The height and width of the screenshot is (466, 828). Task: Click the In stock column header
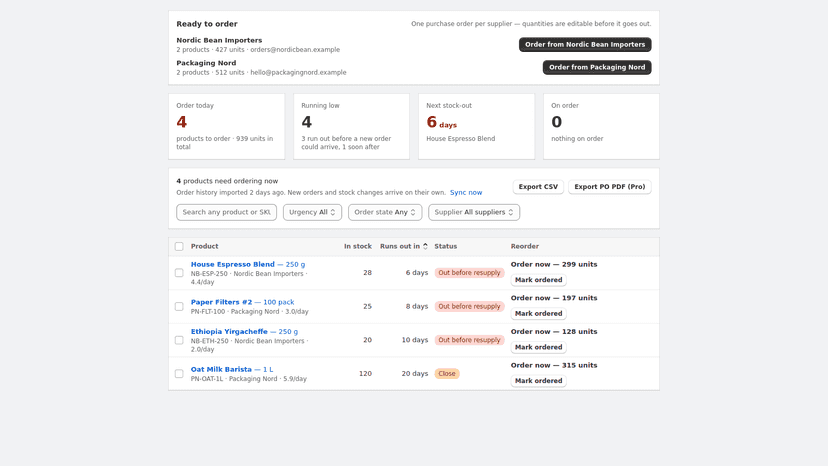[357, 246]
